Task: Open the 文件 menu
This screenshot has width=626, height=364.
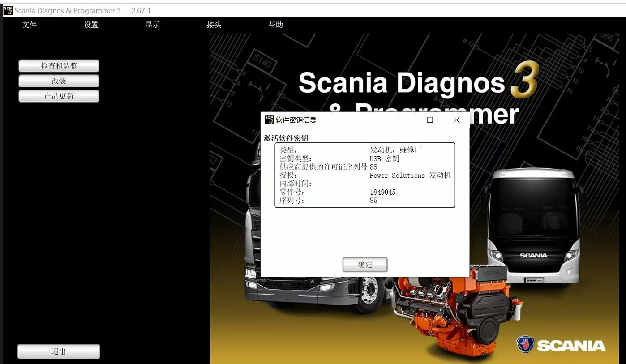Action: (x=30, y=25)
